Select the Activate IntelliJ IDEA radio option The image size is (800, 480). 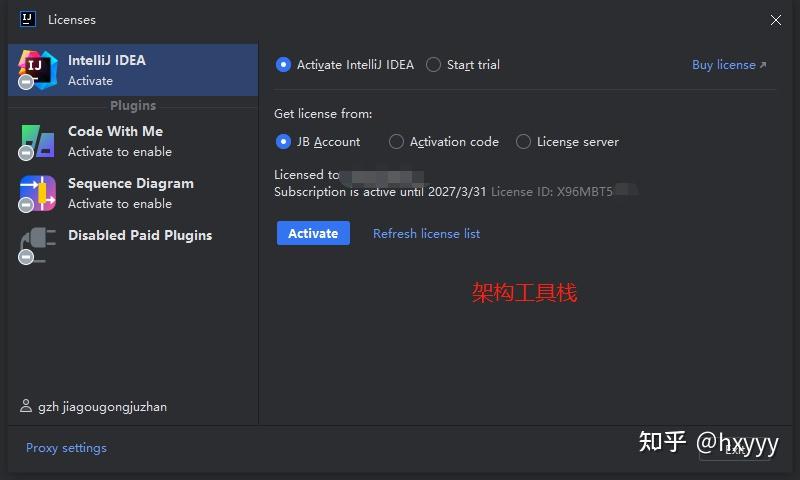click(x=283, y=65)
